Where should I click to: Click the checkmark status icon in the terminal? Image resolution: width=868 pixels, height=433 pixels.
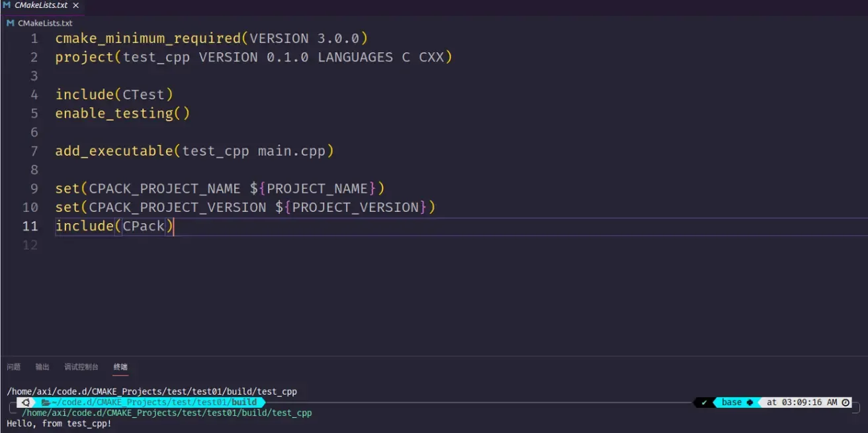(705, 403)
